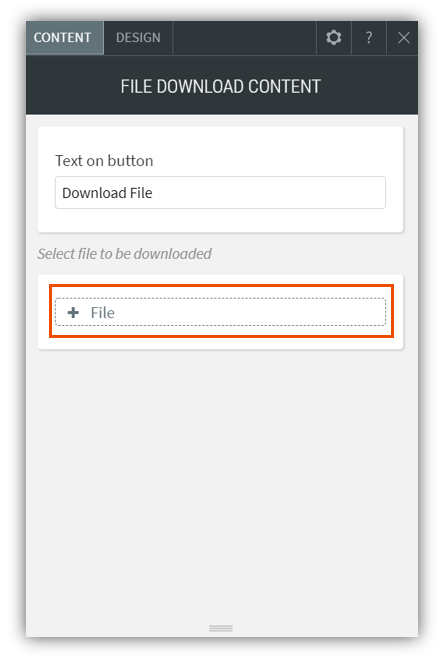
Task: Add a file using the File button
Action: pyautogui.click(x=220, y=312)
